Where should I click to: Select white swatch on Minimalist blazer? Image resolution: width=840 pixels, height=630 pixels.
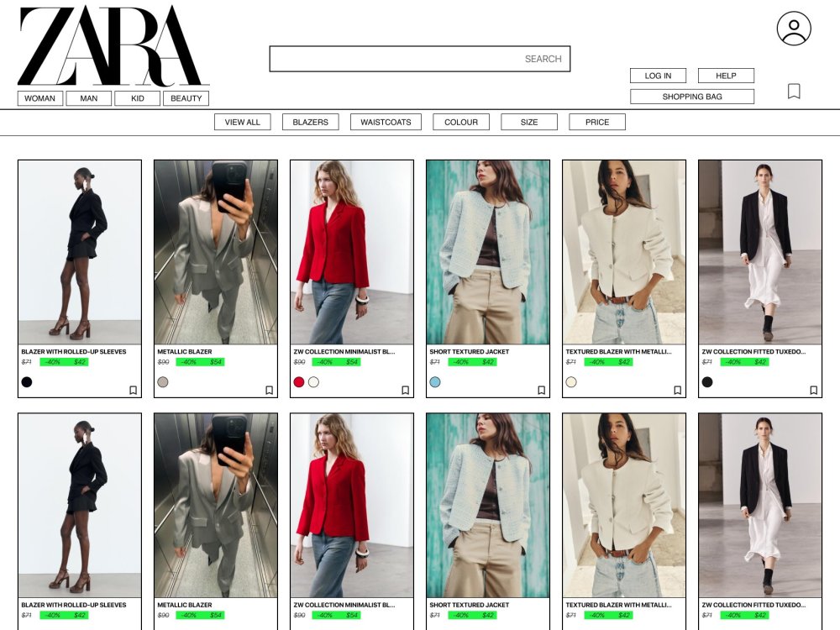[314, 382]
